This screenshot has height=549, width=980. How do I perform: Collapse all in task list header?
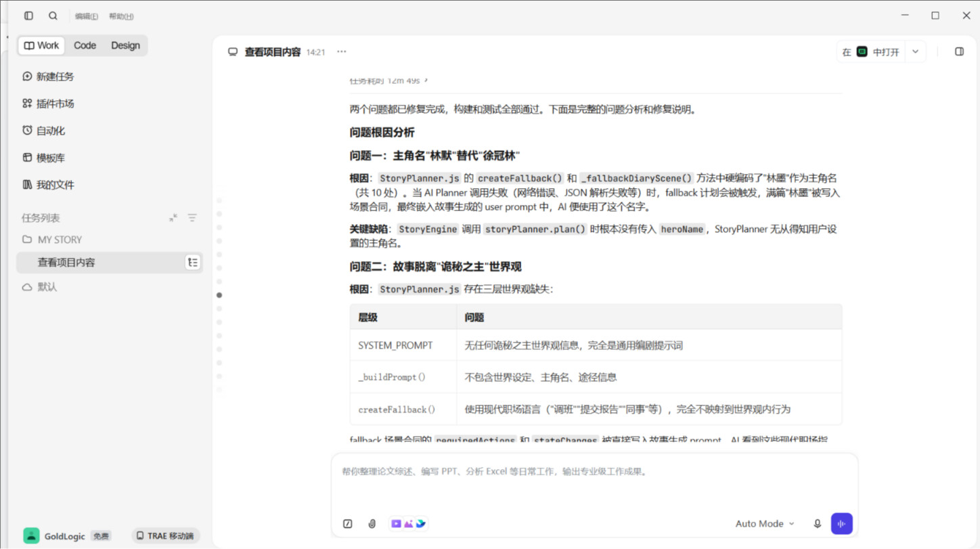pyautogui.click(x=173, y=218)
